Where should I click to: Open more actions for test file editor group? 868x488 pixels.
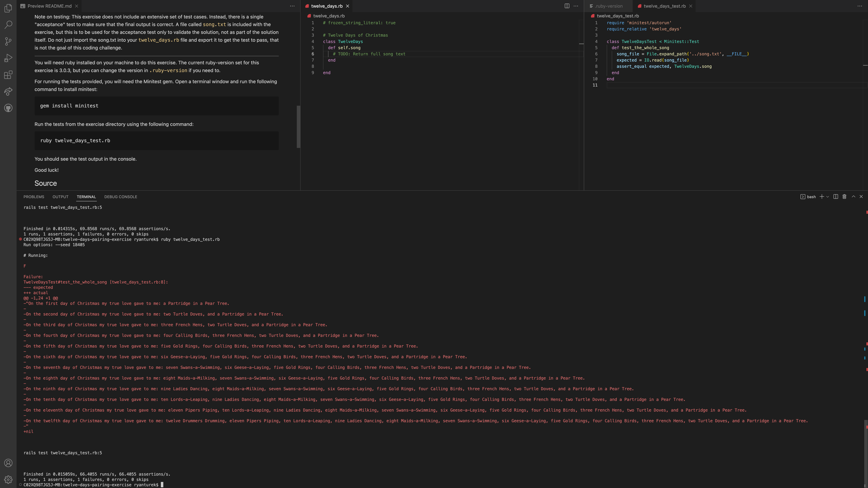tap(860, 6)
